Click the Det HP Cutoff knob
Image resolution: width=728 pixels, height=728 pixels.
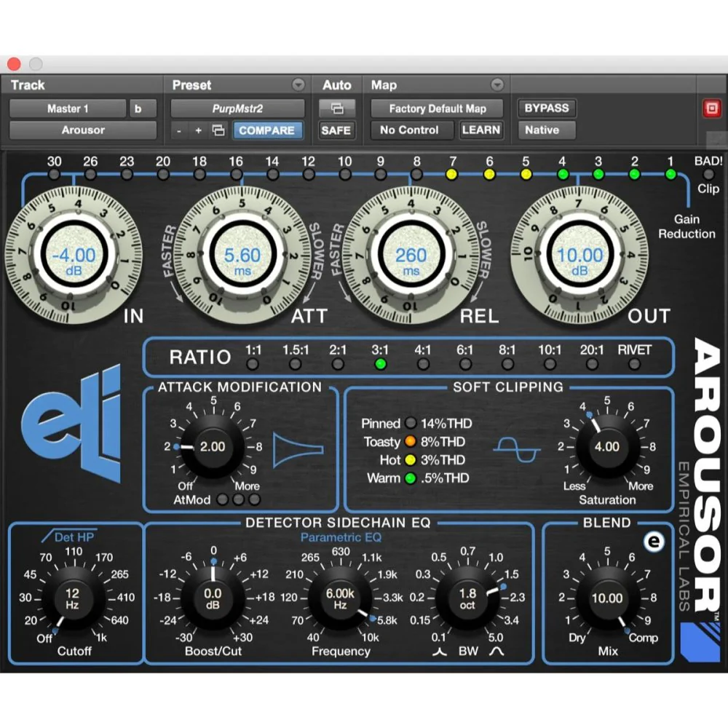pyautogui.click(x=72, y=598)
